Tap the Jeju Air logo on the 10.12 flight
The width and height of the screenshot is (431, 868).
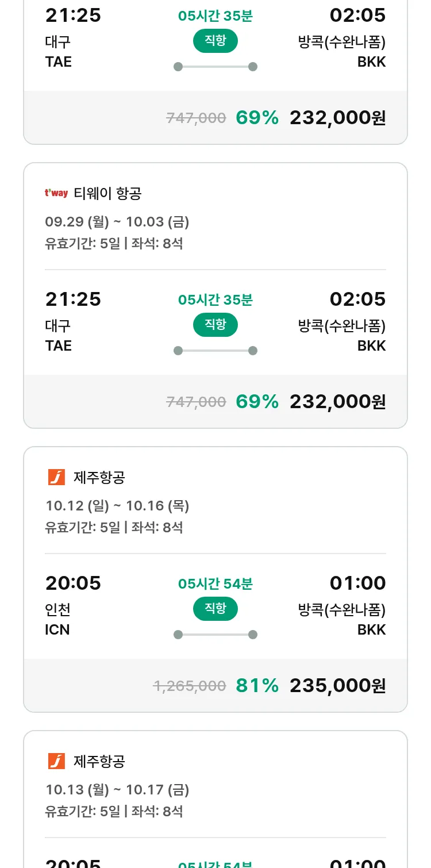tap(56, 477)
